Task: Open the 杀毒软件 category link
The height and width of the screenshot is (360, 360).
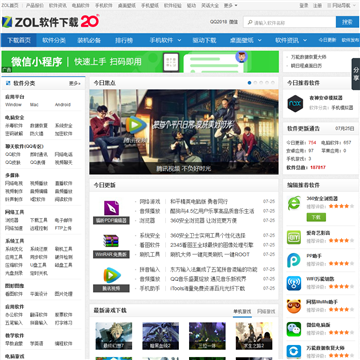Action: (14, 126)
